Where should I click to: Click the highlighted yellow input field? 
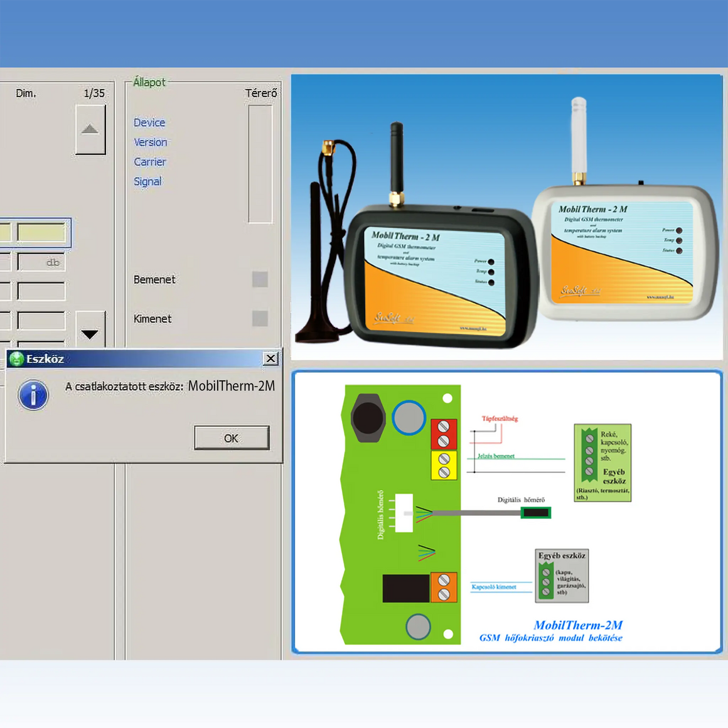point(41,233)
